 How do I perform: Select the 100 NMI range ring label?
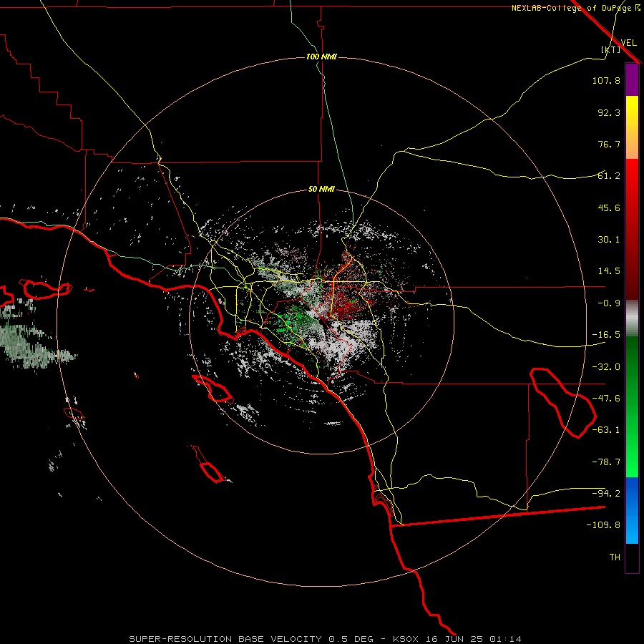[x=321, y=57]
